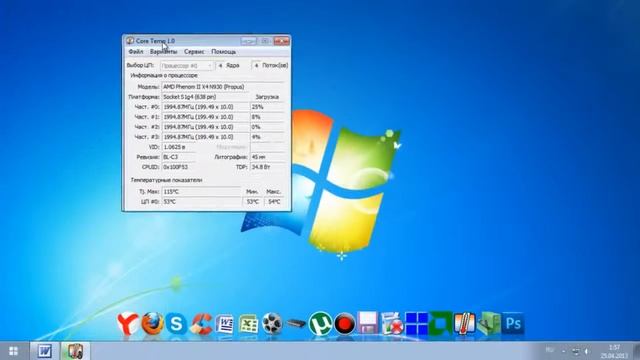Expand the Процессор #0 dropdown
The width and height of the screenshot is (640, 360).
(x=187, y=65)
